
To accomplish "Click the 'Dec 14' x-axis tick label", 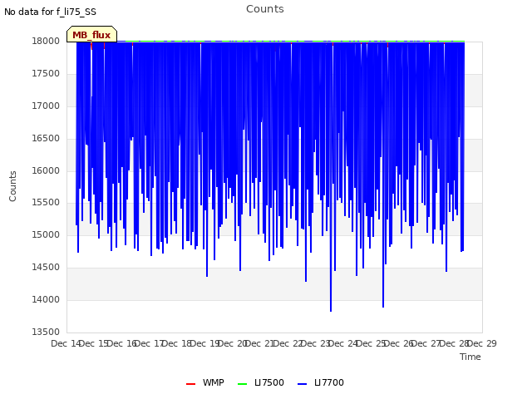I will (x=66, y=343).
